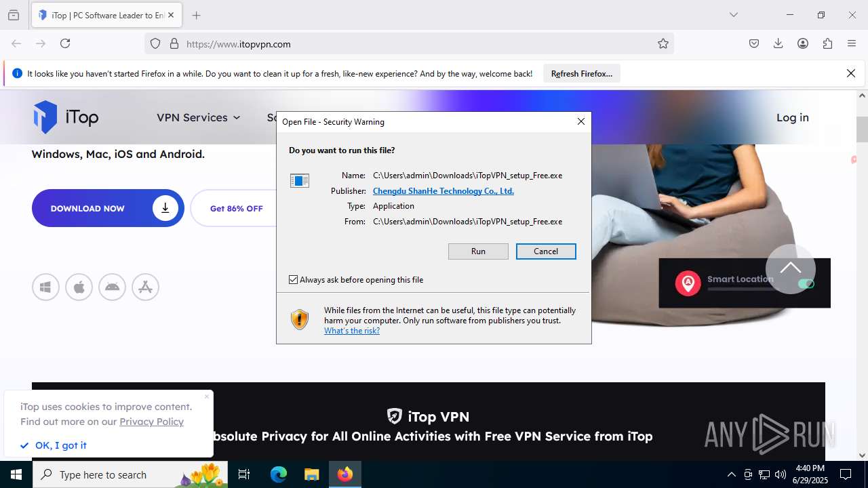Click the URL address bar field

pyautogui.click(x=409, y=43)
